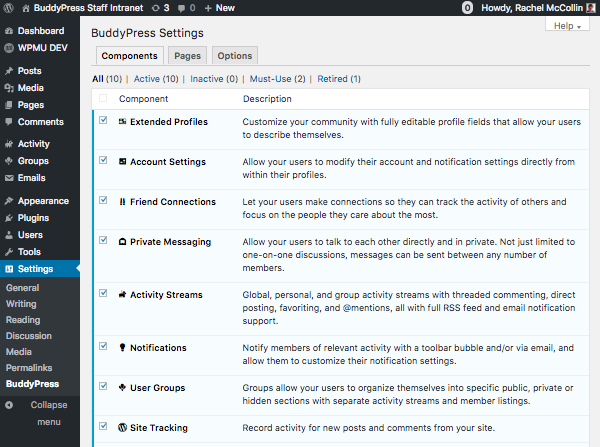
Task: Open Permalinks settings submenu item
Action: [29, 368]
